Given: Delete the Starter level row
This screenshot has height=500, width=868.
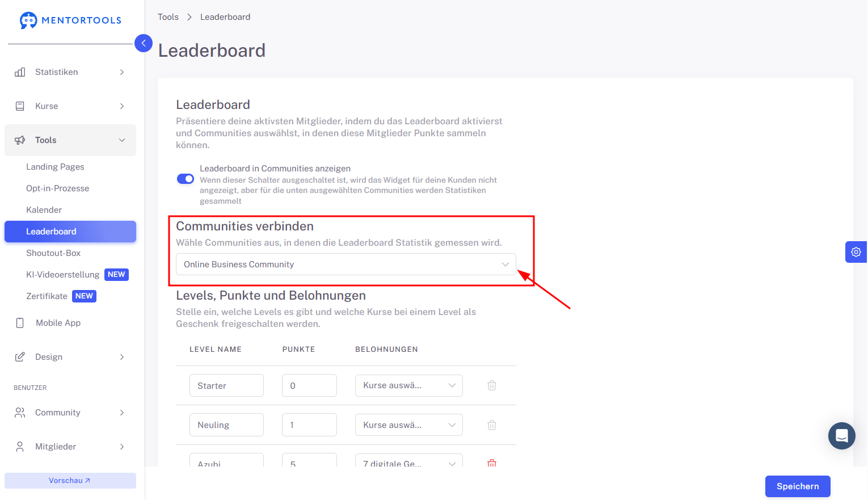Looking at the screenshot, I should (x=492, y=385).
